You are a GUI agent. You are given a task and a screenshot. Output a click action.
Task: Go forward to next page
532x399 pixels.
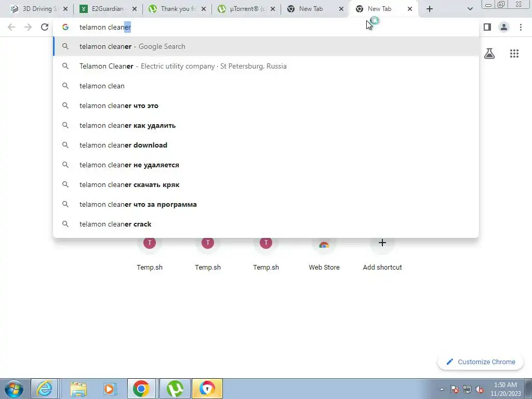tap(28, 27)
